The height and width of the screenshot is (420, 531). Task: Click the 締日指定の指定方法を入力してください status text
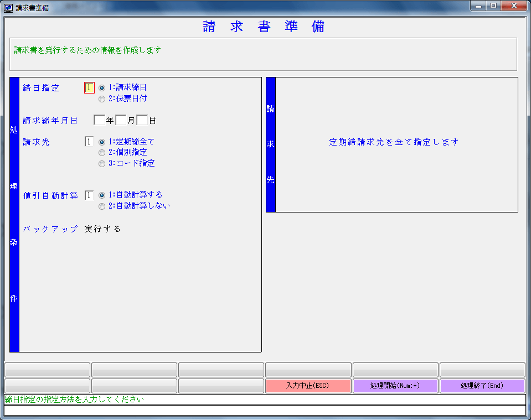coord(74,400)
